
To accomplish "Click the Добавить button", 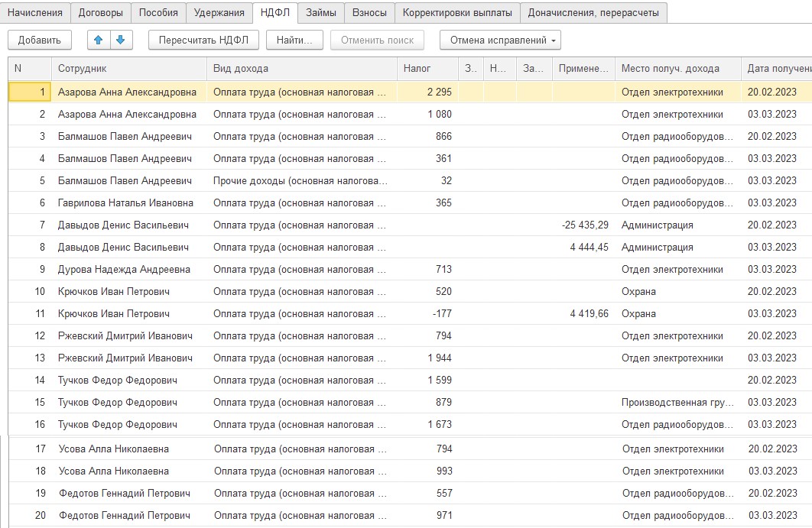I will click(39, 40).
